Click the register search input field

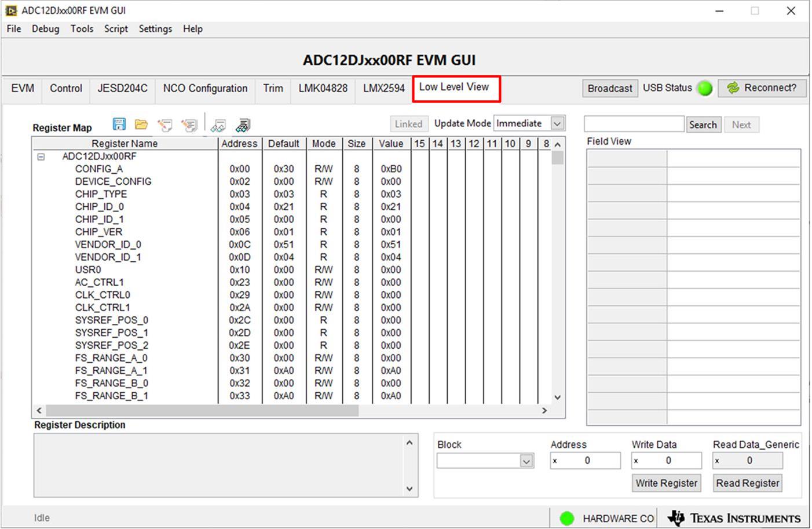(x=634, y=124)
